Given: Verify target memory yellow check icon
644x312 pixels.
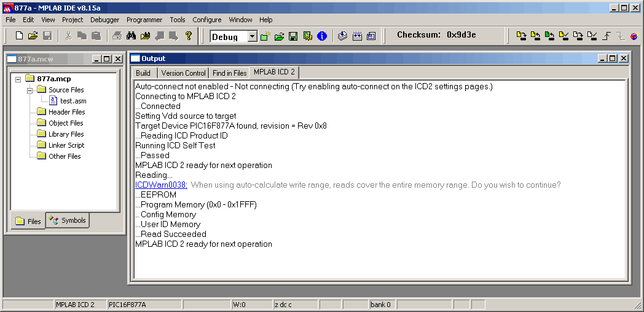Looking at the screenshot, I should pos(563,36).
